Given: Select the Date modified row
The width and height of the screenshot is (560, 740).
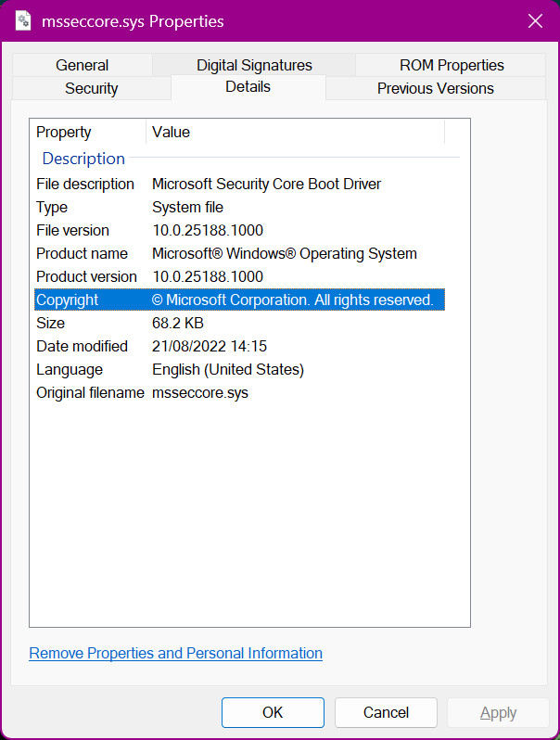Looking at the screenshot, I should 239,346.
